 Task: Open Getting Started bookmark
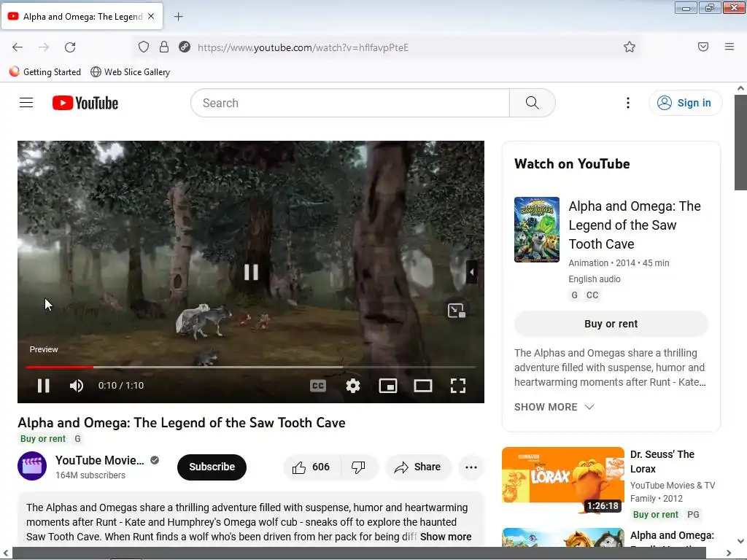click(x=45, y=72)
